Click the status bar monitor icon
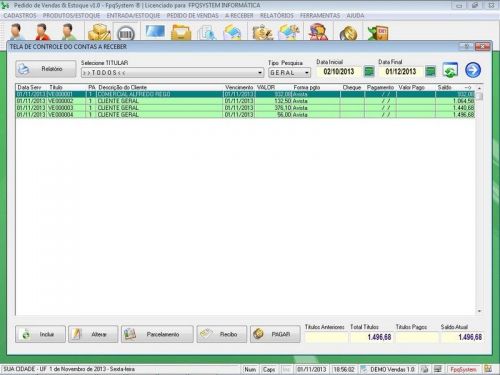The image size is (500, 375). (x=438, y=369)
